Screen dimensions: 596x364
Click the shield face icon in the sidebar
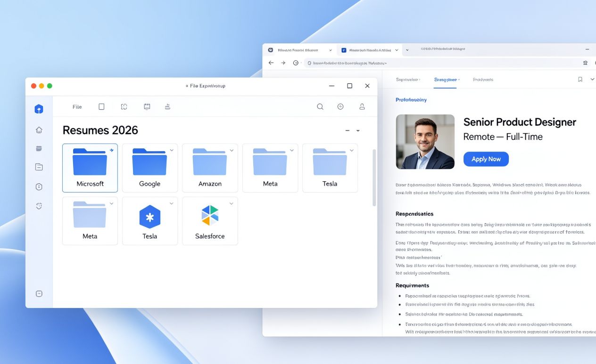[x=39, y=206]
